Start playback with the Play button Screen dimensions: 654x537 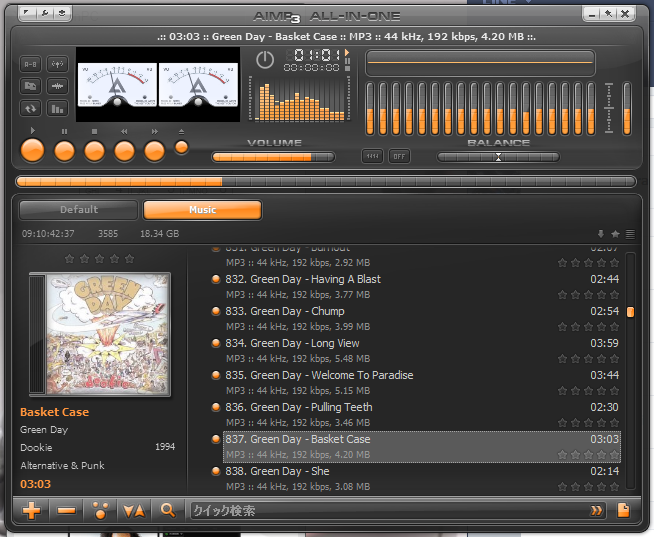(x=33, y=151)
